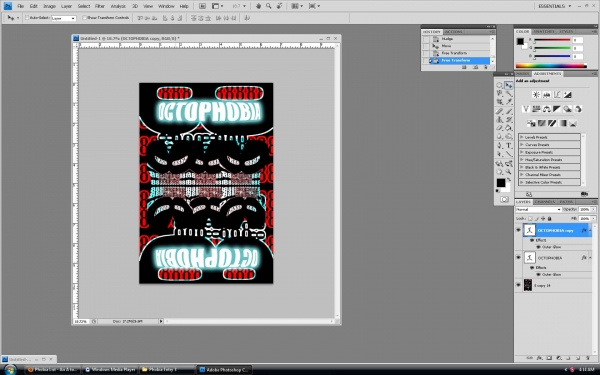Select the Healing Brush tool
Screen dimensions: 600x375
click(499, 111)
